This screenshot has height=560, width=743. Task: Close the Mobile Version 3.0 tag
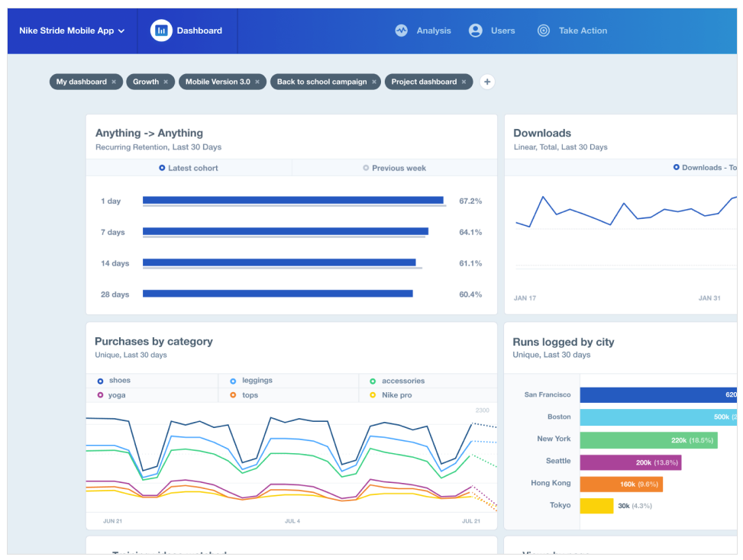coord(257,82)
